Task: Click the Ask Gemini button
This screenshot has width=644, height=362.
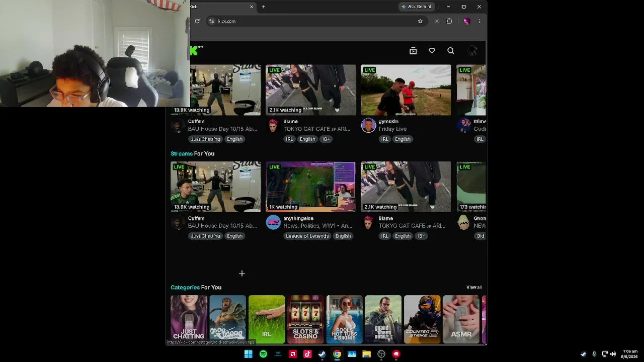Action: 416,7
